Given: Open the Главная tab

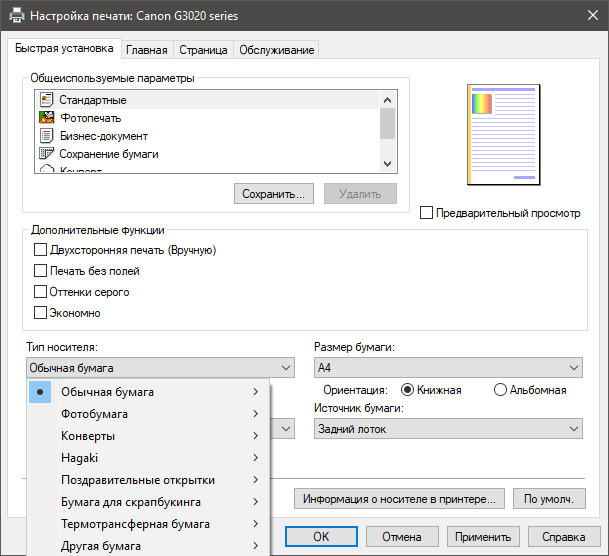Looking at the screenshot, I should pos(147,50).
